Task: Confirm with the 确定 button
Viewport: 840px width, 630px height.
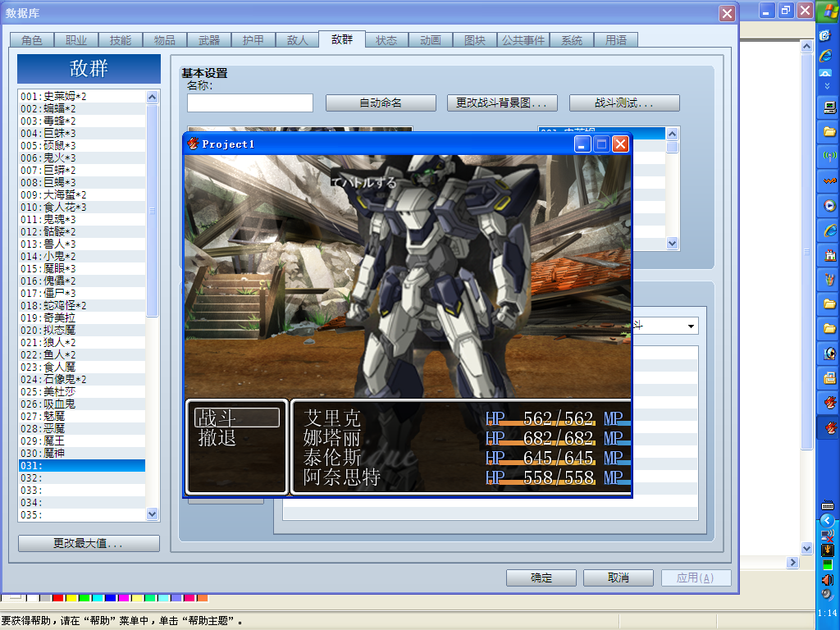Action: click(541, 577)
